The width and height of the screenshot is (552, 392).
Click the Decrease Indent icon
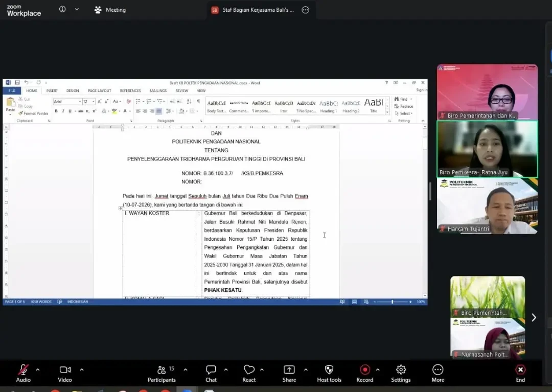[x=173, y=101]
